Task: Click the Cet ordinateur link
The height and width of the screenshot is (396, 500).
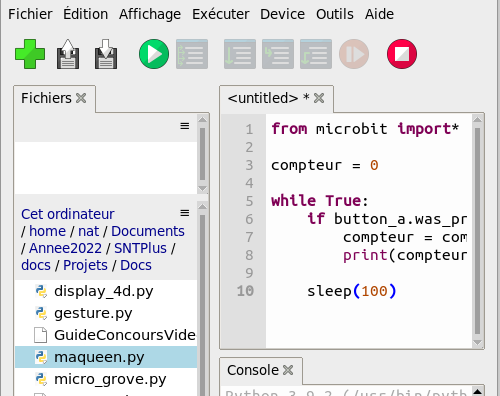Action: [68, 214]
